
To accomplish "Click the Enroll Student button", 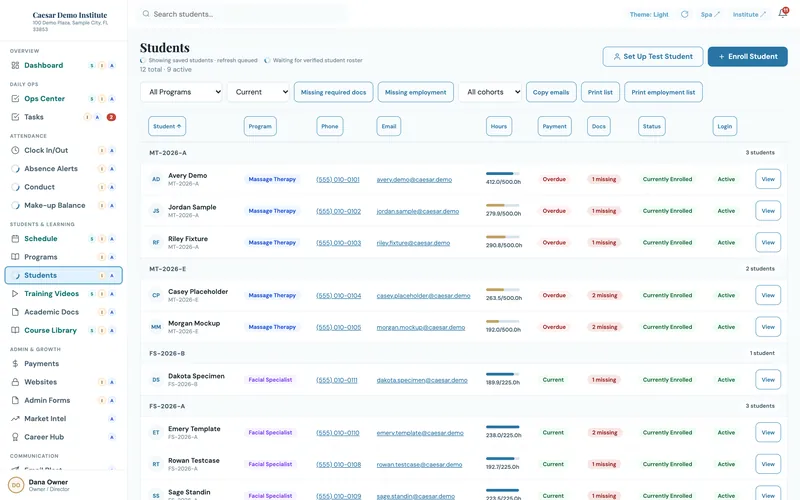I will tap(747, 57).
